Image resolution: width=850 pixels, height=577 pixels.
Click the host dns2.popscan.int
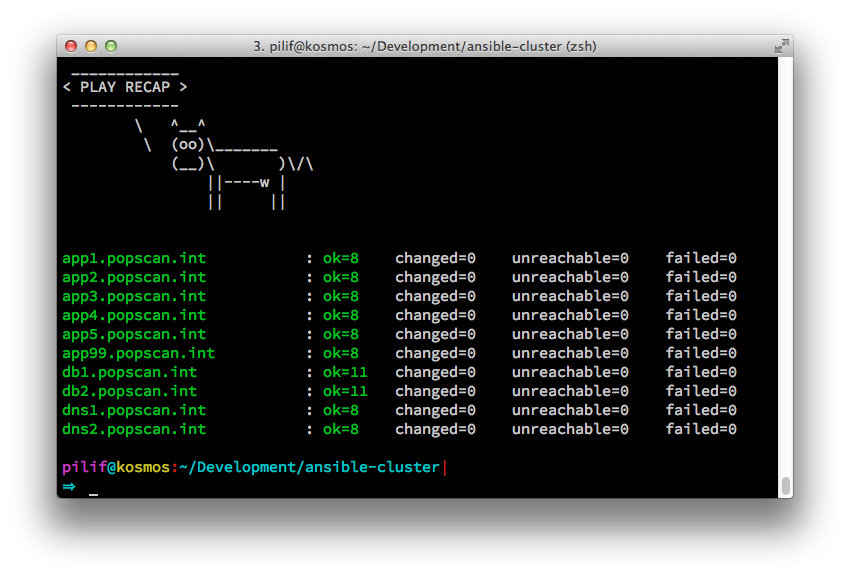pyautogui.click(x=134, y=429)
